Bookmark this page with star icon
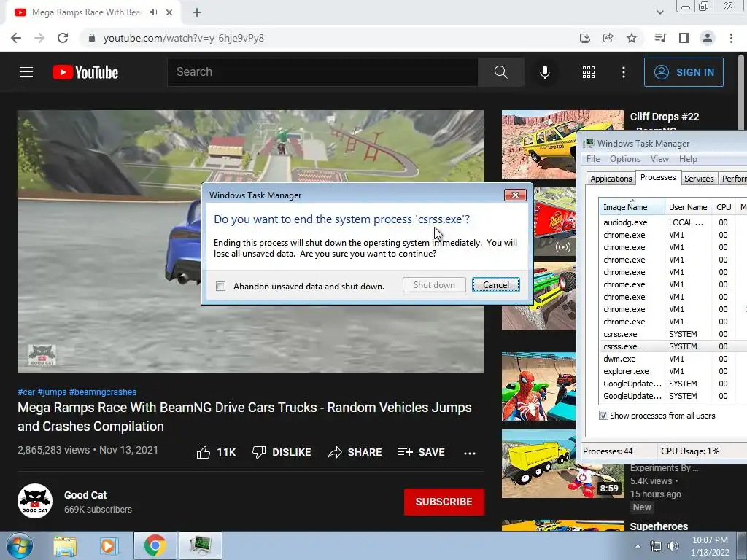Image resolution: width=747 pixels, height=560 pixels. coord(632,38)
